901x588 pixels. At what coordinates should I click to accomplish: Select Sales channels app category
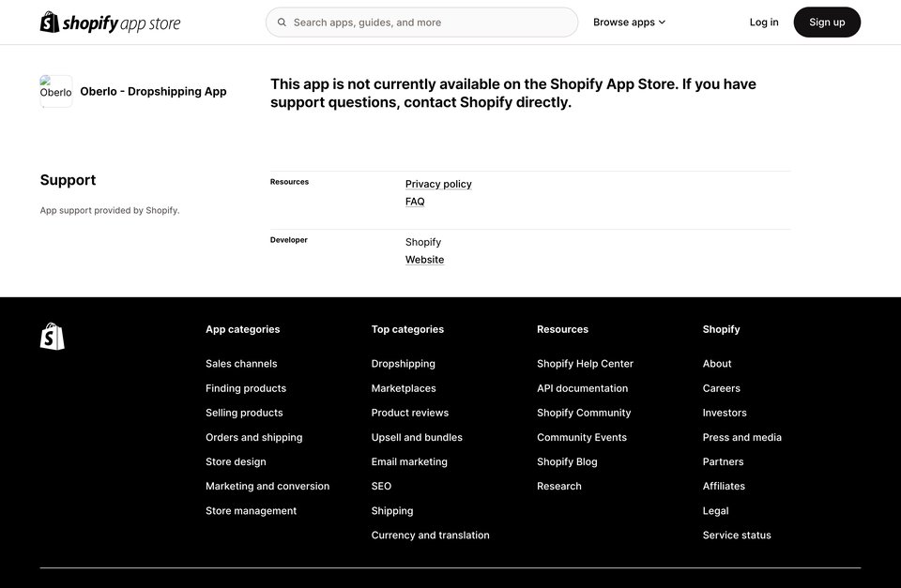coord(241,364)
